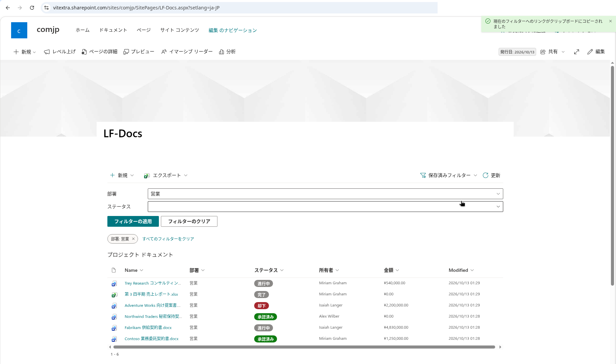Open ページの詳細 page details
The image size is (616, 364).
tap(99, 52)
